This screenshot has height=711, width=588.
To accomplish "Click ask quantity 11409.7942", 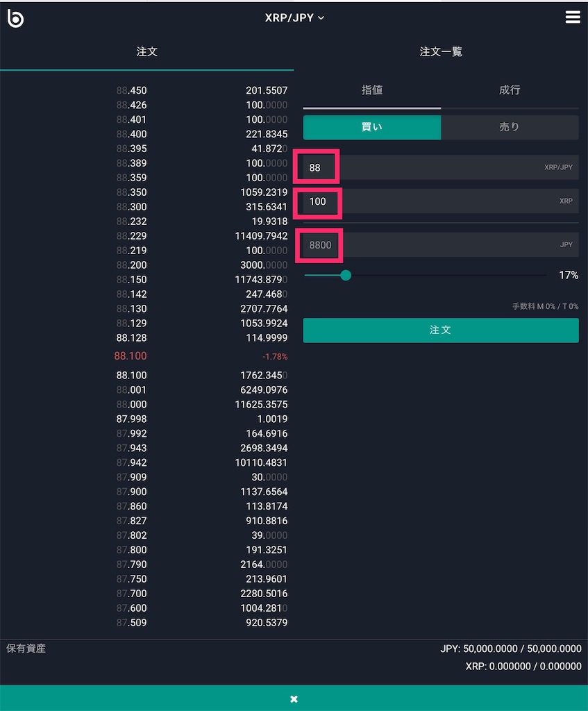I will click(261, 236).
